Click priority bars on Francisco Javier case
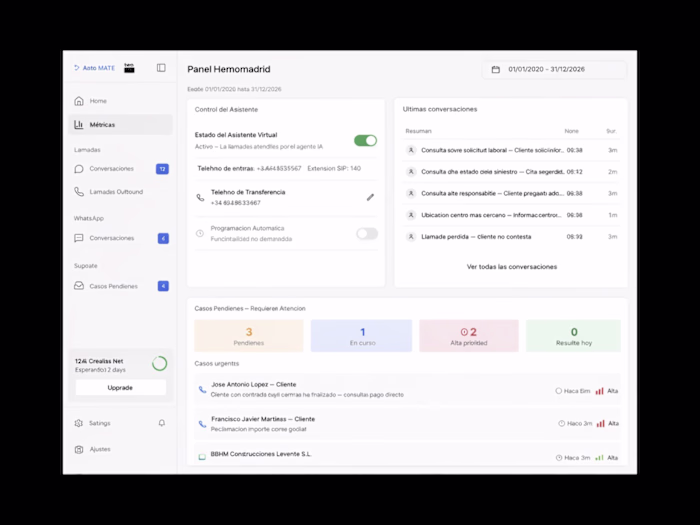This screenshot has height=525, width=700. (x=600, y=423)
